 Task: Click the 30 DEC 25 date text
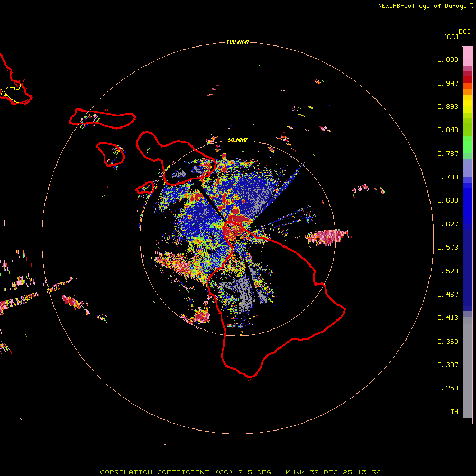coord(331,472)
